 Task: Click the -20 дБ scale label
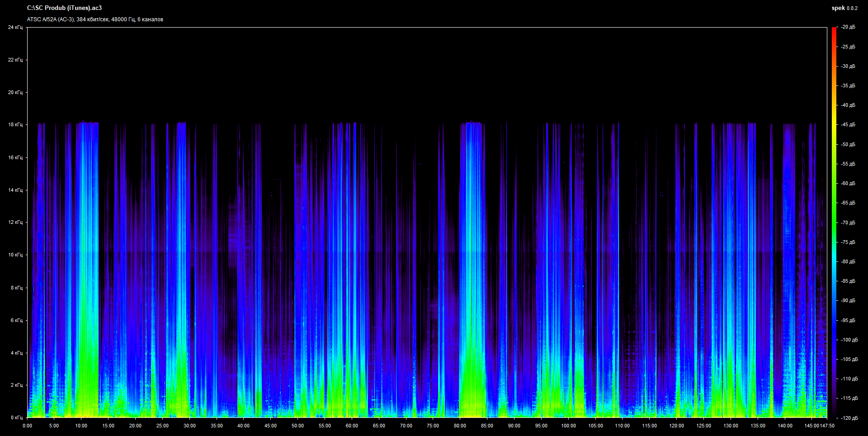(848, 27)
